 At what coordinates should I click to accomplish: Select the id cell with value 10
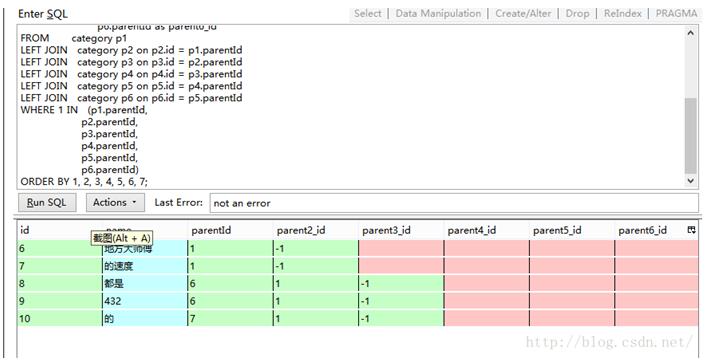pyautogui.click(x=60, y=318)
